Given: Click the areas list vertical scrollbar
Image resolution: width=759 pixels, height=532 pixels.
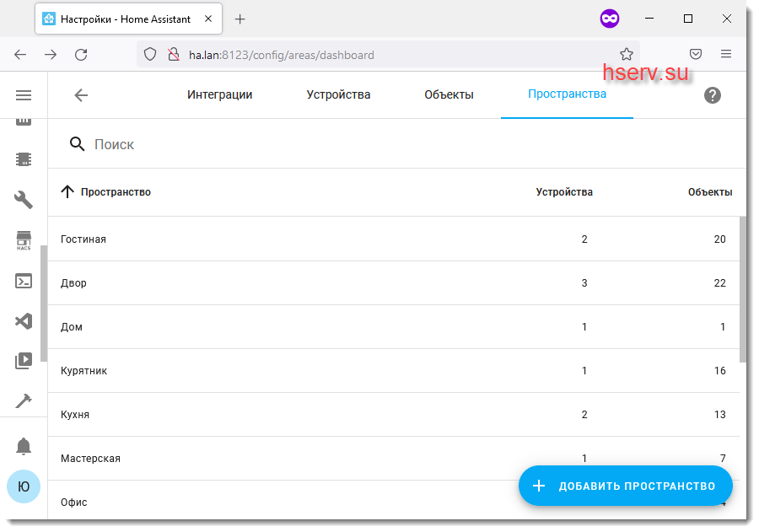Looking at the screenshot, I should tap(742, 287).
